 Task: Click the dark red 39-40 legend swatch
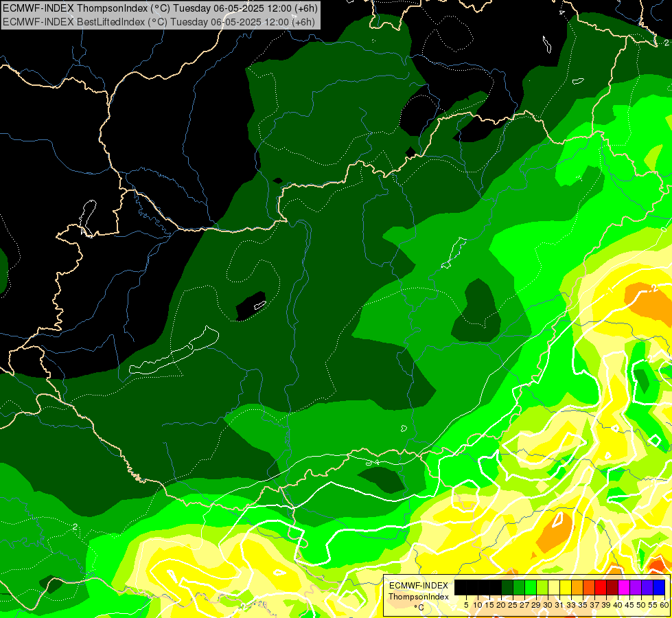tap(612, 587)
